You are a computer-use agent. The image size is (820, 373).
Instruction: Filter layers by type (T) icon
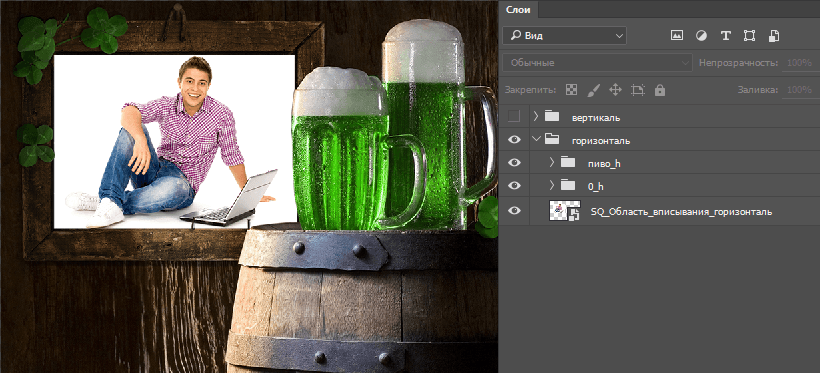725,36
